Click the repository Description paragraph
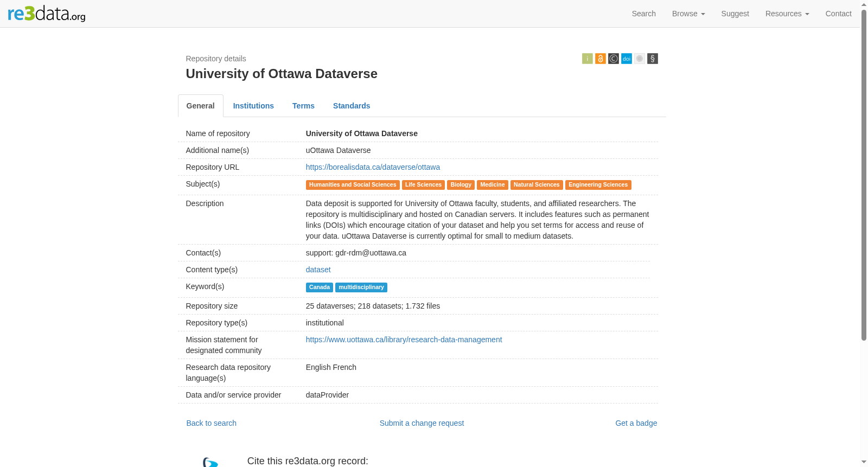Viewport: 868px width, 467px height. pos(477,220)
